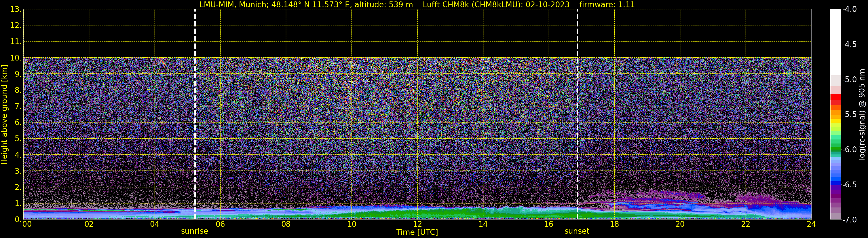Image resolution: width=868 pixels, height=238 pixels.
Task: Click the 'firmware: 1.11' text
Action: (x=607, y=5)
